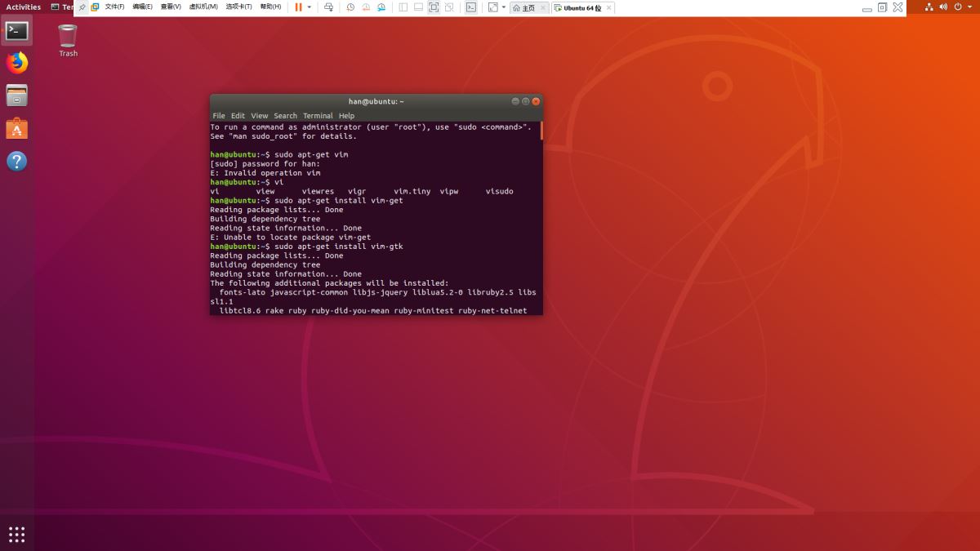Show applications grid in the dock

pos(17,535)
